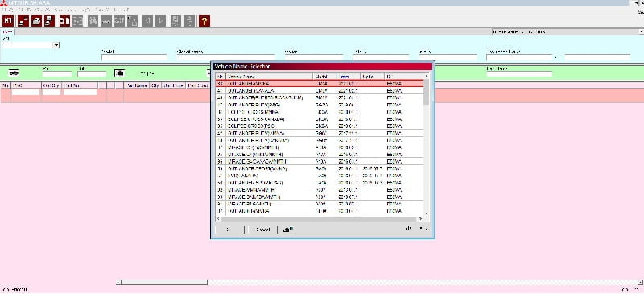The image size is (644, 294).
Task: Open the VIN dropdown in the blue panel
Action: [x=56, y=45]
